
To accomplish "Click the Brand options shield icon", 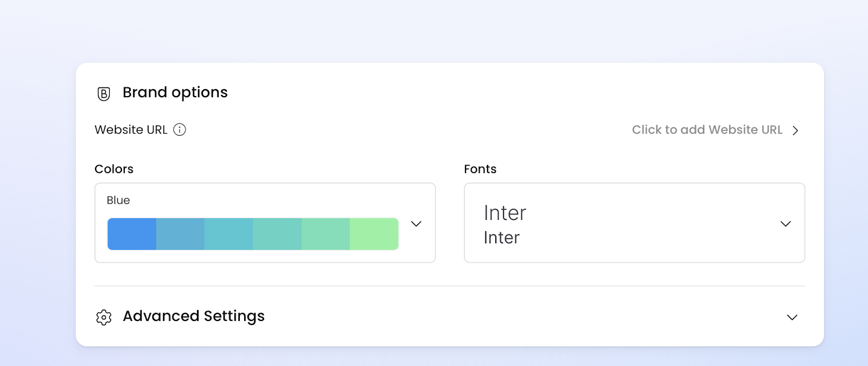I will click(104, 94).
